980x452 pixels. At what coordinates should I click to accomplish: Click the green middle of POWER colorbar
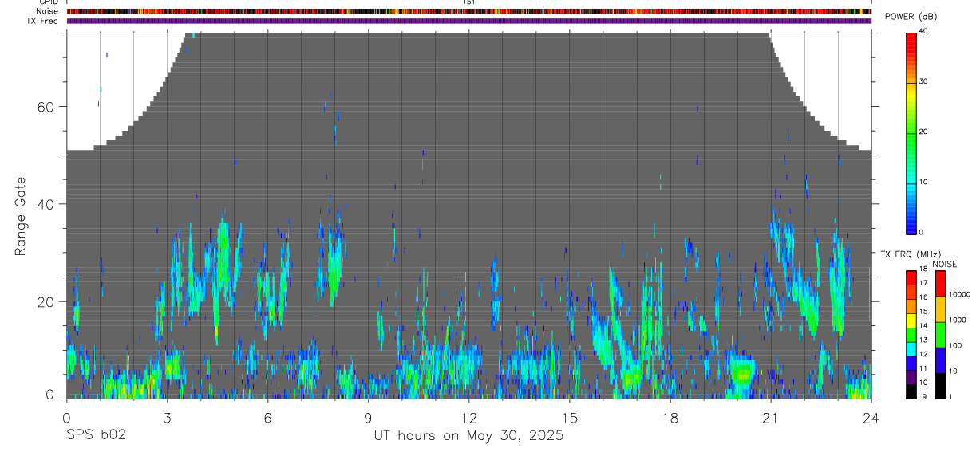coord(911,132)
